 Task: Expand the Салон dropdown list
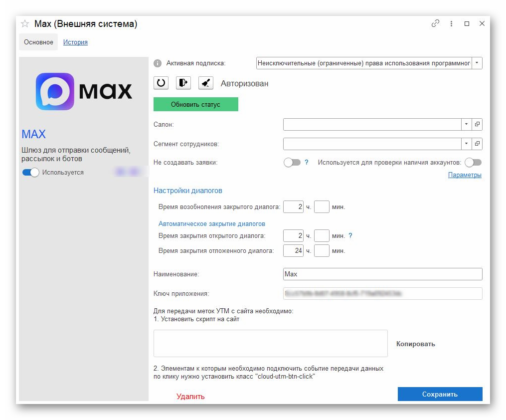point(466,124)
